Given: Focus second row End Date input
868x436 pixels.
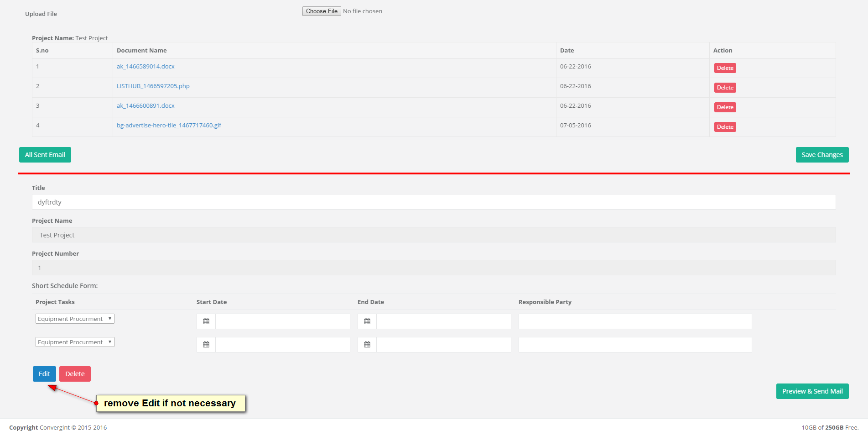Looking at the screenshot, I should pos(444,345).
